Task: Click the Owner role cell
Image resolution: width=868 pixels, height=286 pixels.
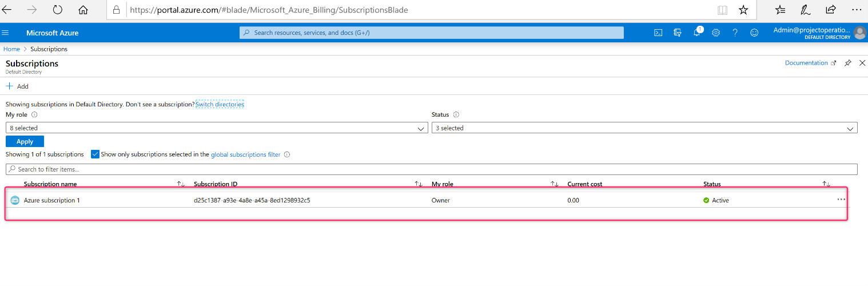Action: tap(441, 200)
